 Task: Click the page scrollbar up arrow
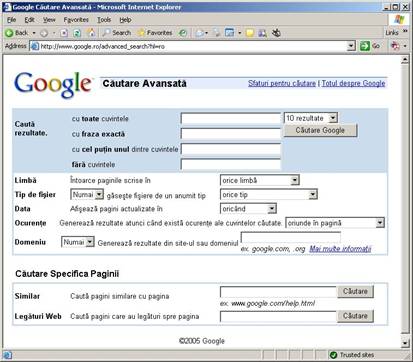405,60
